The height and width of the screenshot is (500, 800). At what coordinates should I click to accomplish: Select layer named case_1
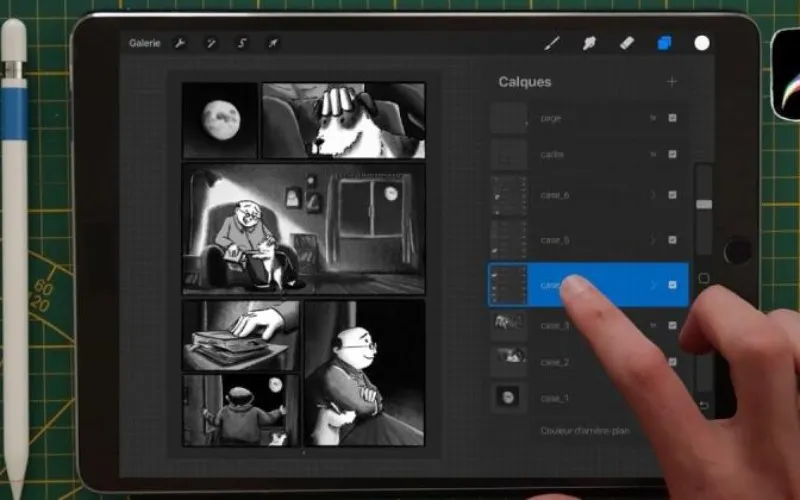tap(555, 398)
